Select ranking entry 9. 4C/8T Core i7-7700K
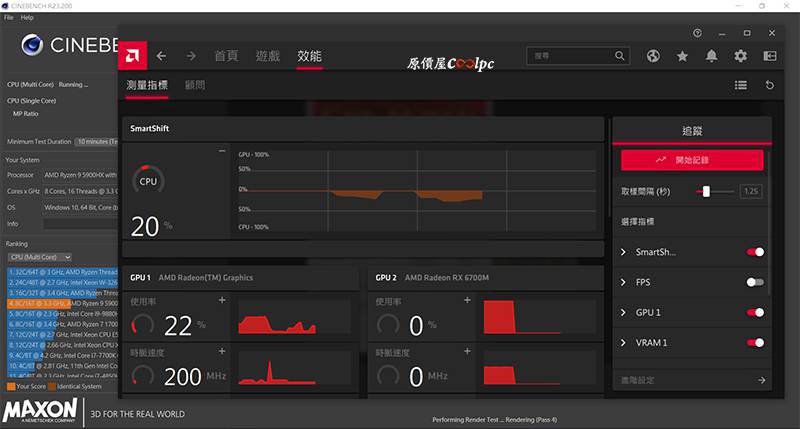The width and height of the screenshot is (800, 429). coord(63,356)
